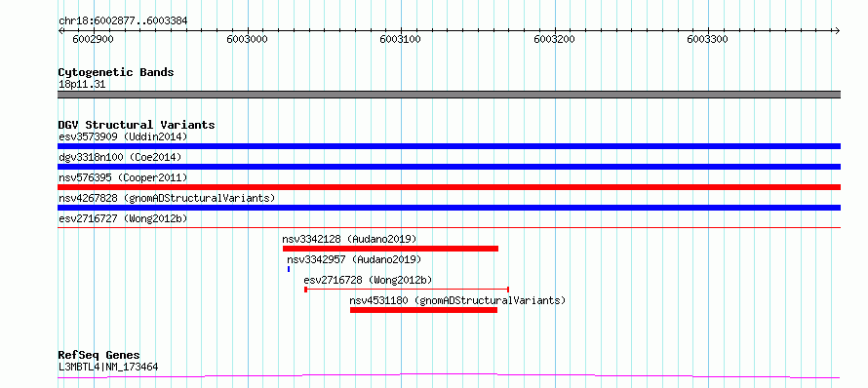Open the dgv3318n100 (Coe2014) label link
This screenshot has height=388, width=868.
pyautogui.click(x=120, y=157)
